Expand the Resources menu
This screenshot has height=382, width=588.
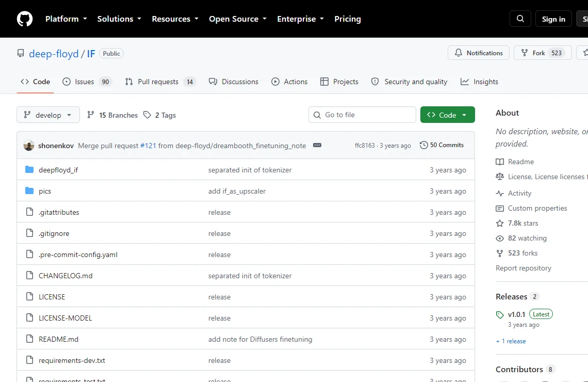(175, 19)
